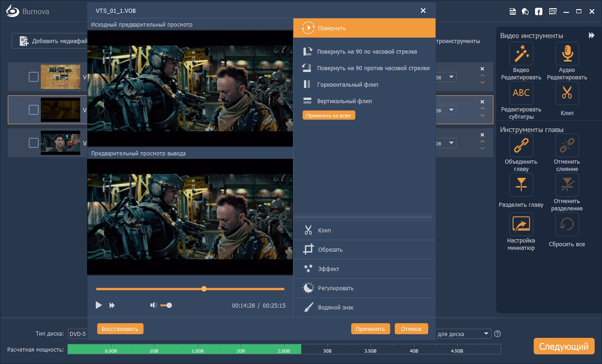Select the first video thumbnail in list

point(61,77)
